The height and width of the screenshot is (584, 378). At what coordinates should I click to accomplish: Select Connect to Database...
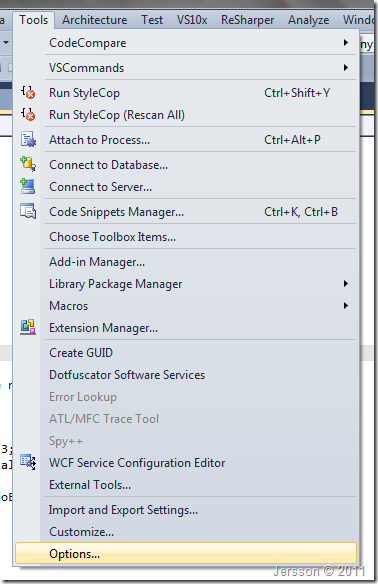click(x=186, y=165)
